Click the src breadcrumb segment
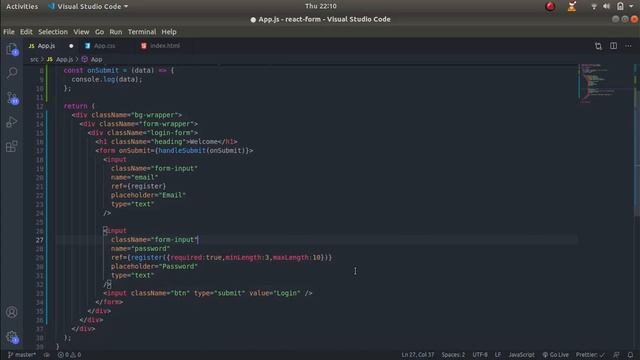 click(34, 60)
